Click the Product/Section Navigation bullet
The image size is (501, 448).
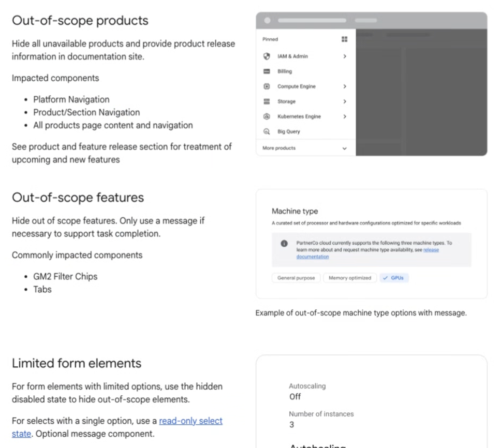click(x=86, y=112)
